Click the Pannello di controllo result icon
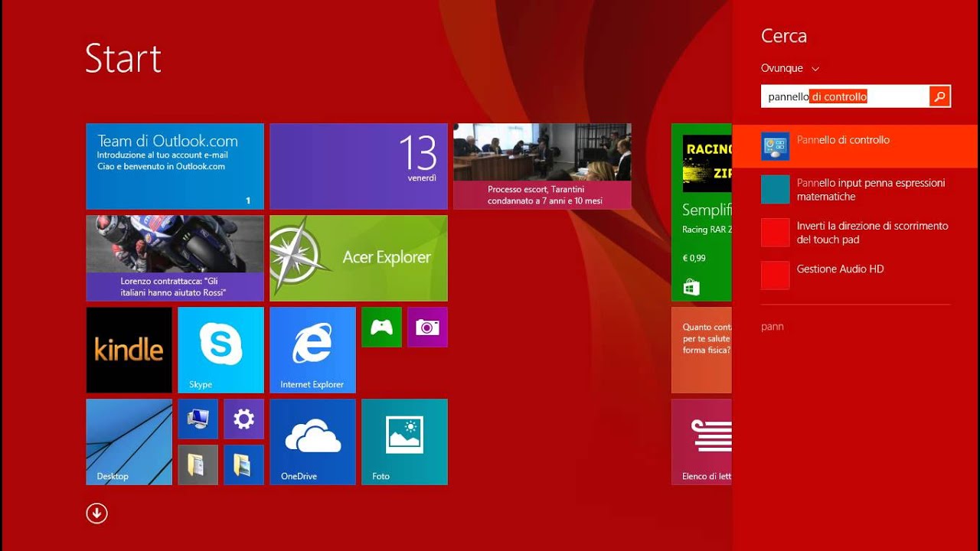Viewport: 980px width, 551px height. point(775,146)
